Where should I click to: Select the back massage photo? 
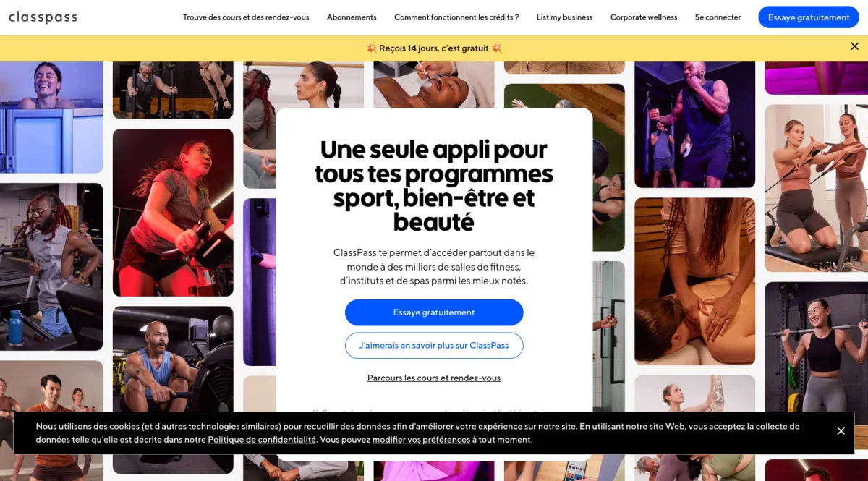[694, 281]
